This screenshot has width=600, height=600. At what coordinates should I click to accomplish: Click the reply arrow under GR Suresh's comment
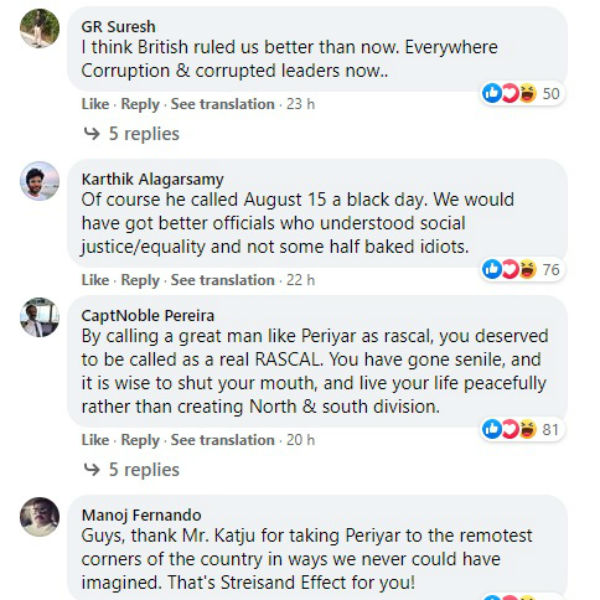tap(91, 134)
